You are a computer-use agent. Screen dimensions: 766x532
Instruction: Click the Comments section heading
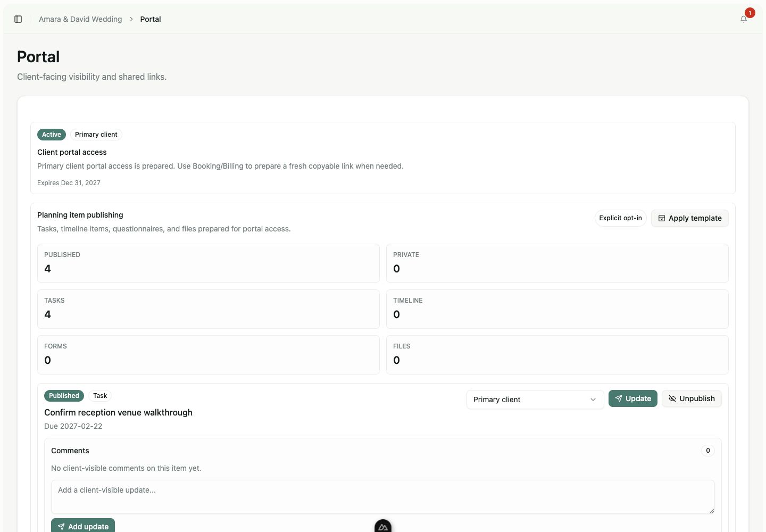[70, 451]
